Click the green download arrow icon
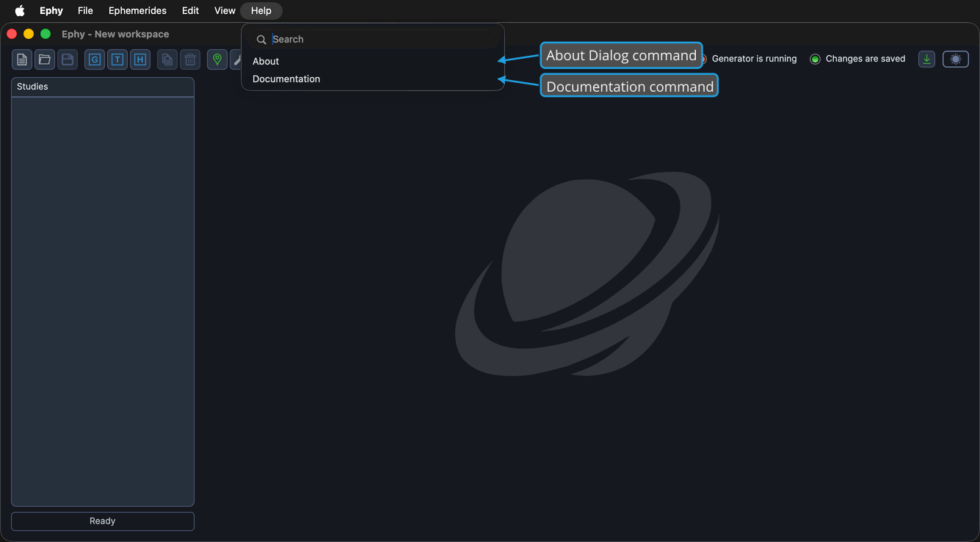This screenshot has height=542, width=980. pyautogui.click(x=927, y=59)
